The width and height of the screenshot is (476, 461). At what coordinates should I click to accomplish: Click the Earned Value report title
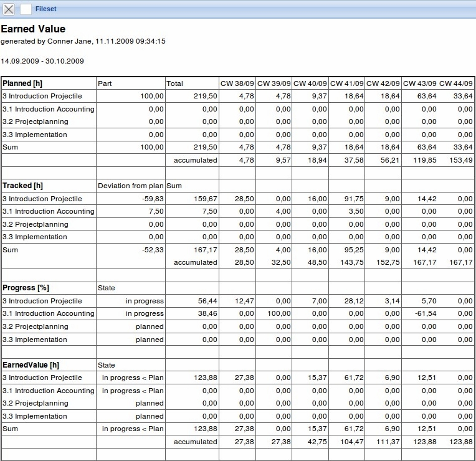33,29
